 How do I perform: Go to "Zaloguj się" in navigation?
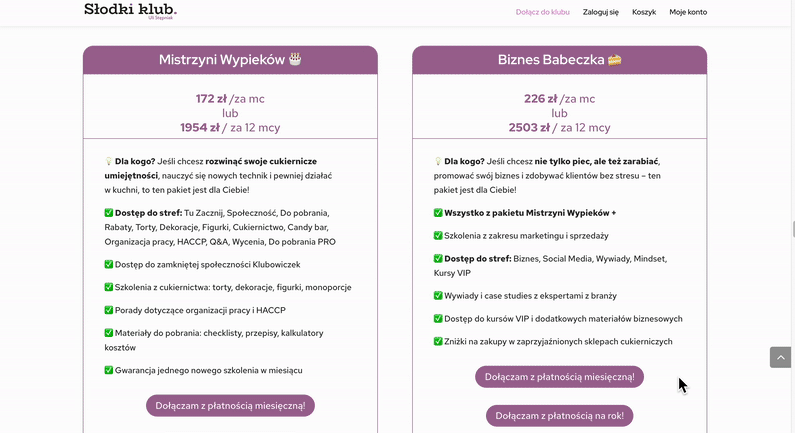(600, 12)
